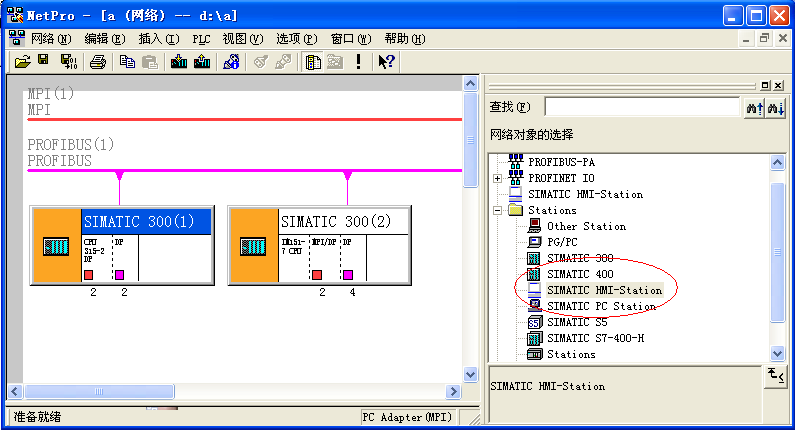Open the 选项(P) menu
The image size is (795, 431).
(x=297, y=39)
